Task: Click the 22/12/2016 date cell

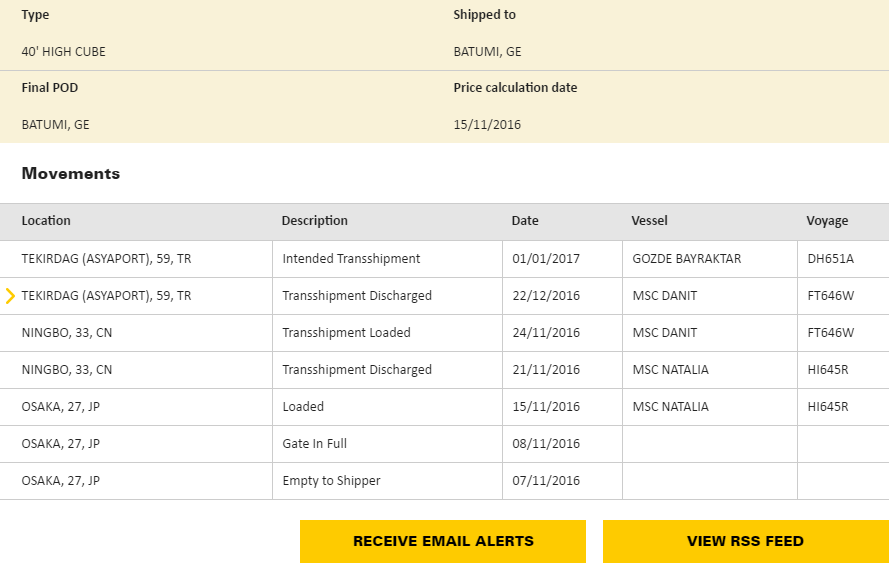Action: click(546, 296)
